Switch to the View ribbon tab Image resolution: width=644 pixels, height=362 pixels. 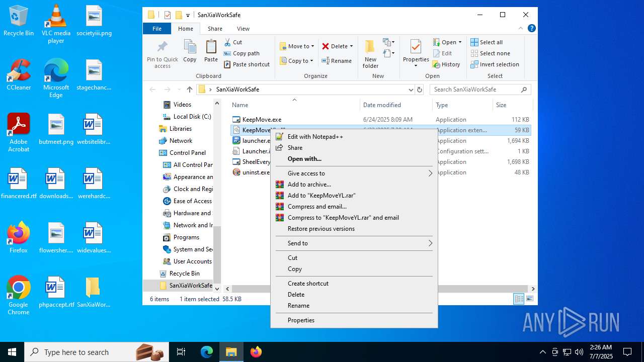(243, 29)
